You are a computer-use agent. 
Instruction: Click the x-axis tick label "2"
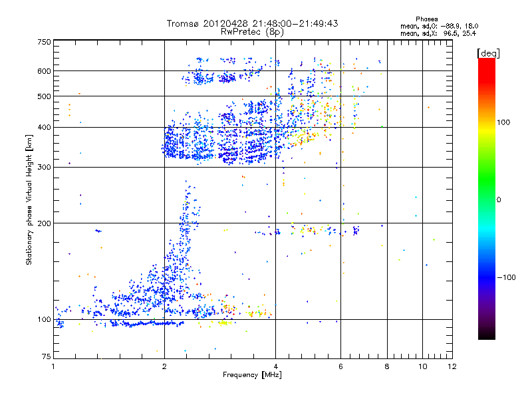(164, 366)
